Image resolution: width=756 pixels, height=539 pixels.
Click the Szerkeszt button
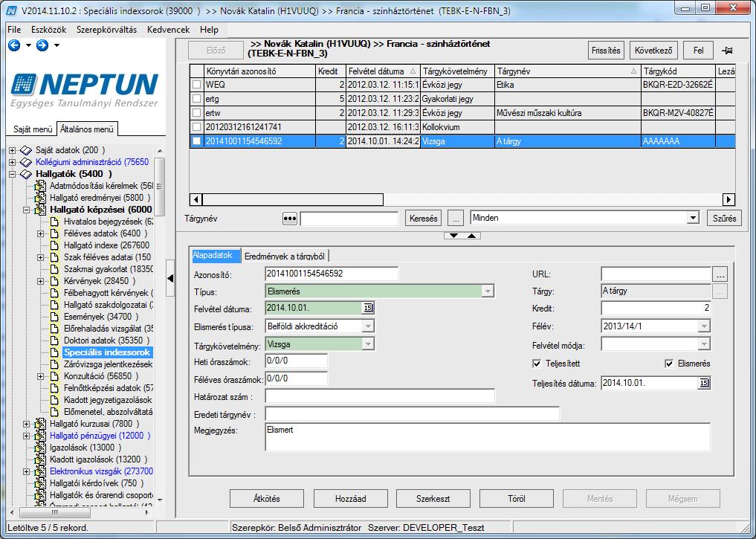click(433, 499)
